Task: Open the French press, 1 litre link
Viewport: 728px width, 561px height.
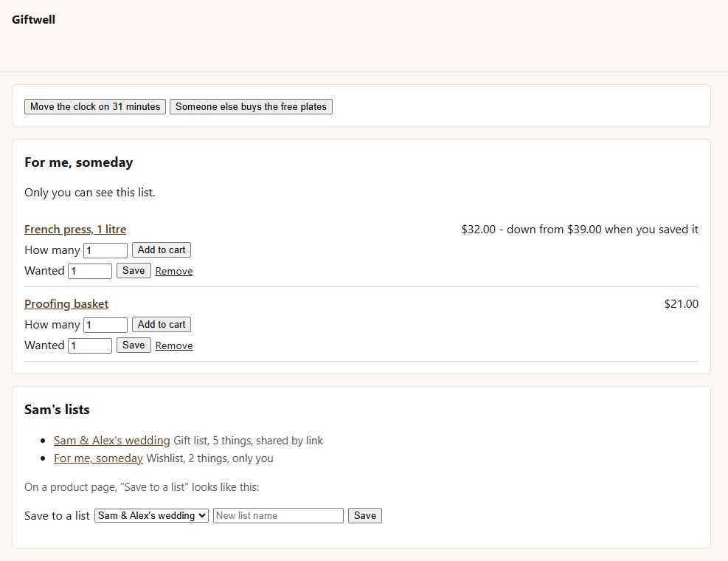Action: point(75,229)
